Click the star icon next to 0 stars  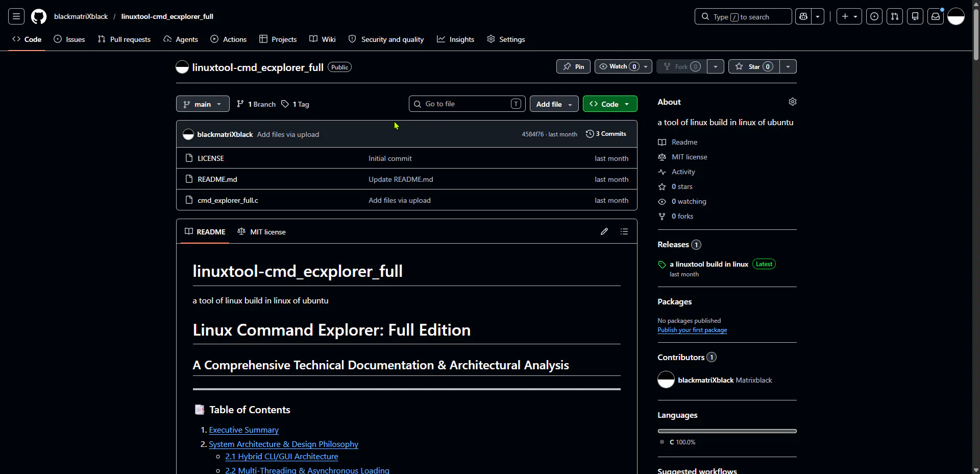tap(662, 187)
